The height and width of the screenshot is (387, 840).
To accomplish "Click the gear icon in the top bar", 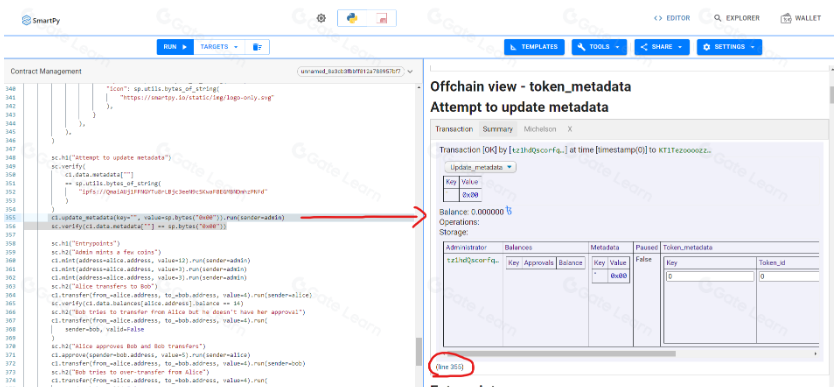I will (x=321, y=18).
